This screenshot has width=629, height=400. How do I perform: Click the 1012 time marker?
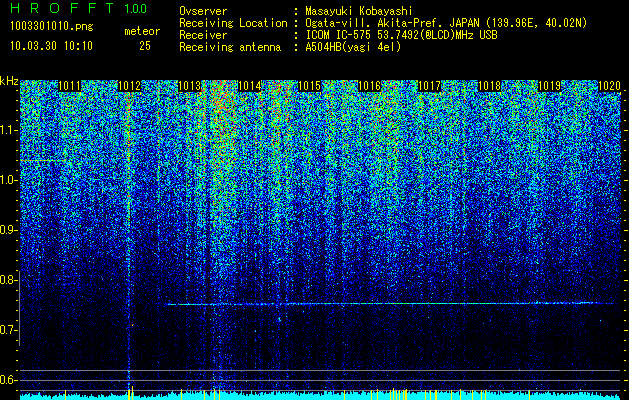[x=130, y=86]
